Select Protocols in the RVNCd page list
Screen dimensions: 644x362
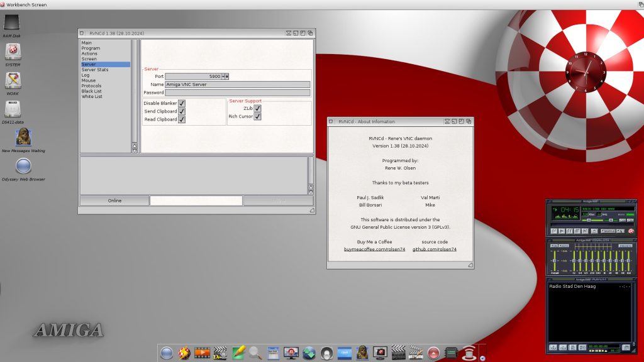pos(91,85)
